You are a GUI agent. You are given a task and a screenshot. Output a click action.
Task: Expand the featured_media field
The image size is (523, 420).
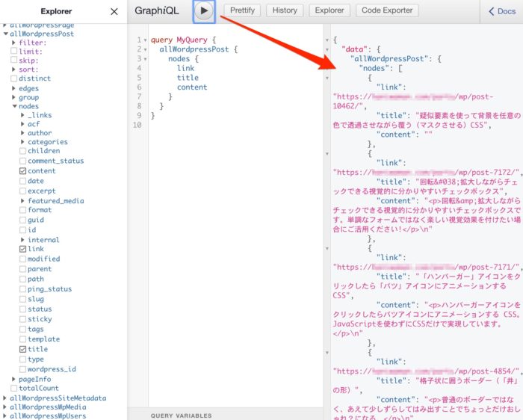pyautogui.click(x=22, y=201)
